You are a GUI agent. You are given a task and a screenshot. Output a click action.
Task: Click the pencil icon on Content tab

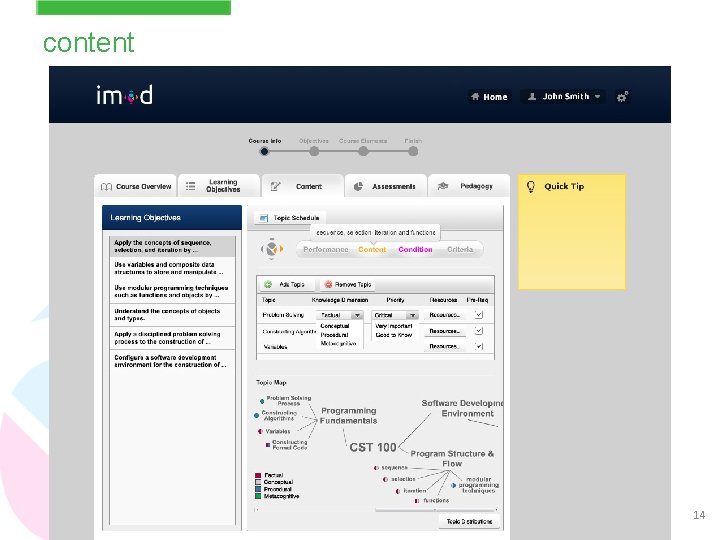point(275,186)
